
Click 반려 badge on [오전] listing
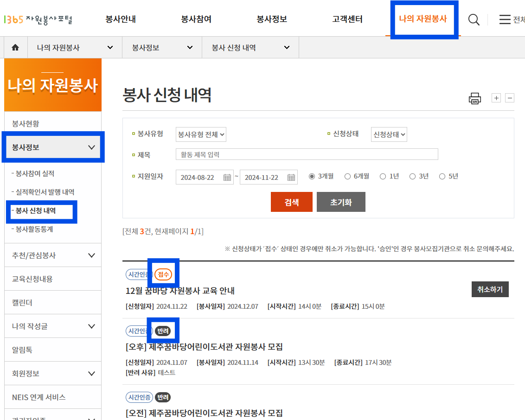(163, 397)
